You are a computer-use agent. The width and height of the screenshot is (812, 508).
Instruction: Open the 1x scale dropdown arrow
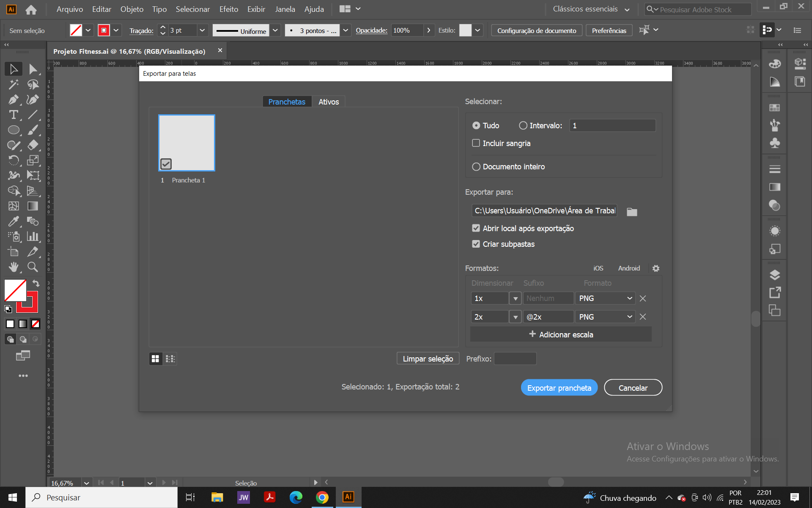[515, 298]
